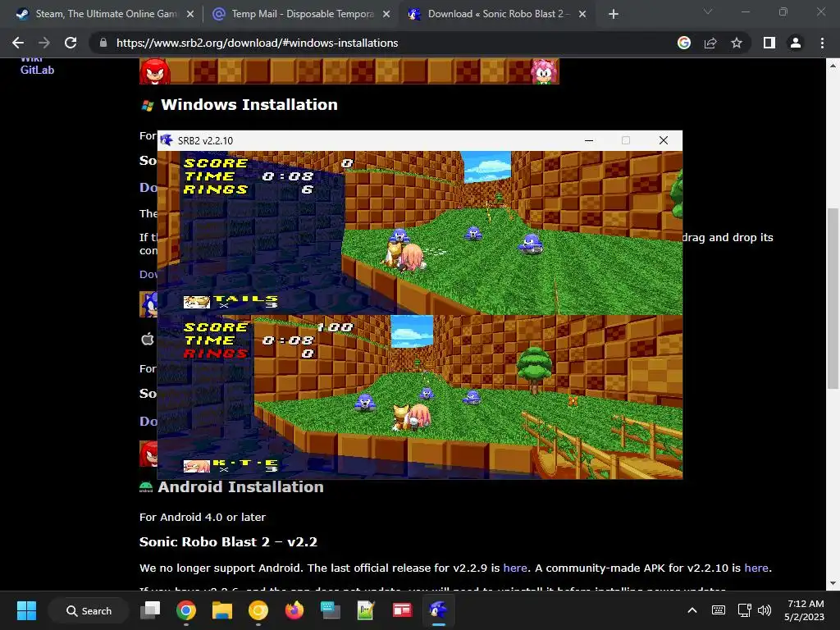Open the taskbar Search box
Viewport: 840px width, 630px height.
pos(89,610)
